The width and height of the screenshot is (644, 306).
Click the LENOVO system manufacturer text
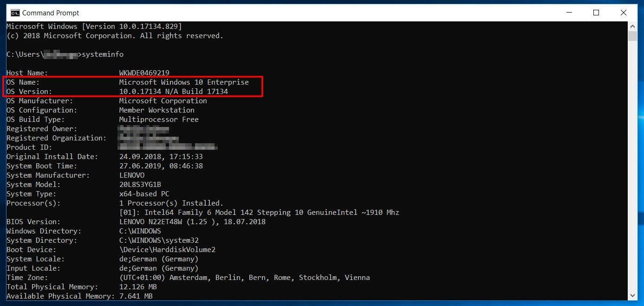point(133,175)
